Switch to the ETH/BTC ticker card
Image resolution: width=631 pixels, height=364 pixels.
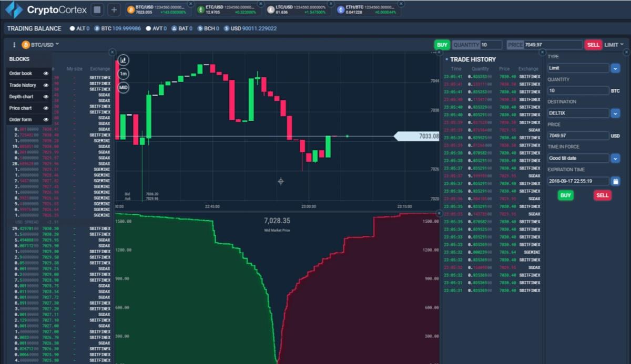(368, 9)
